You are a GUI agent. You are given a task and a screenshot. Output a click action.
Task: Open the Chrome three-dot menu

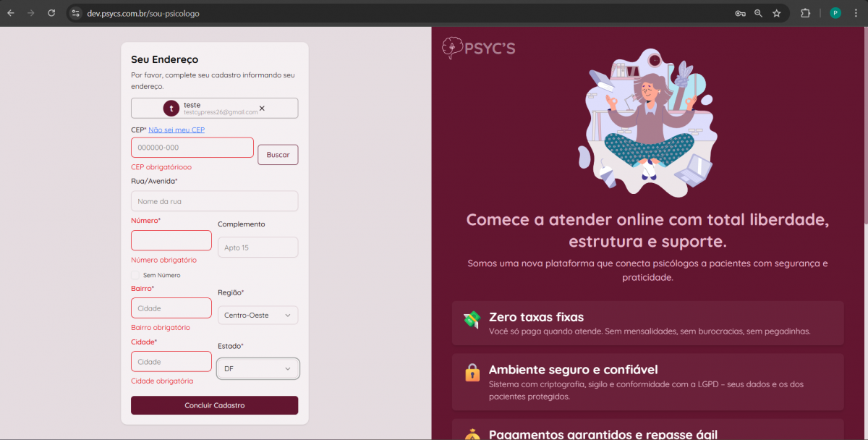coord(855,13)
